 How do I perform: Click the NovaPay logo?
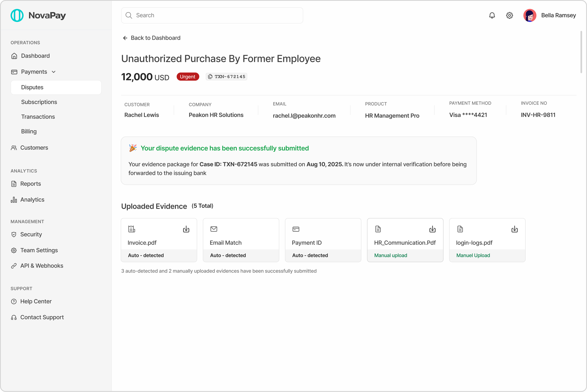pos(39,15)
